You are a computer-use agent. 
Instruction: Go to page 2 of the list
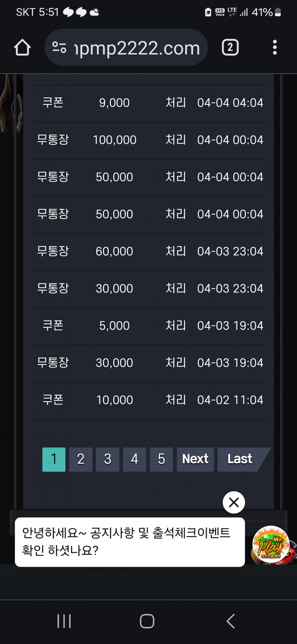click(80, 459)
